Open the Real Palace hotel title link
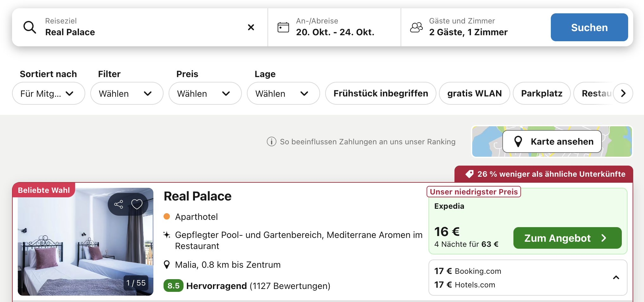644x302 pixels. (x=197, y=196)
